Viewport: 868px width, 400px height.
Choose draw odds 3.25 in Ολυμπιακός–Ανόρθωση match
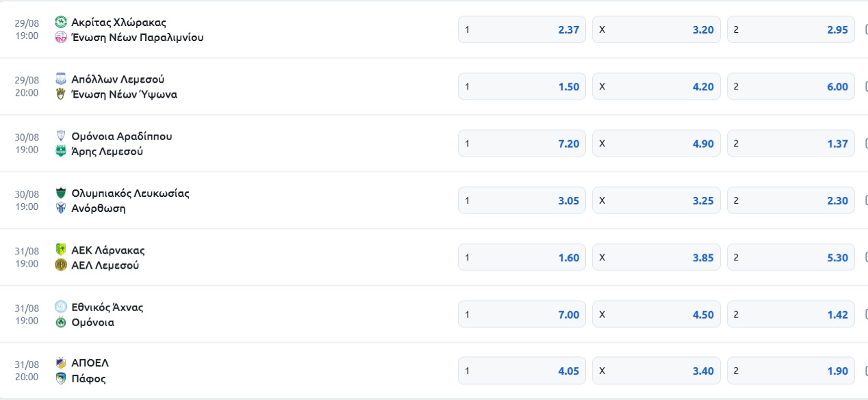tap(656, 200)
